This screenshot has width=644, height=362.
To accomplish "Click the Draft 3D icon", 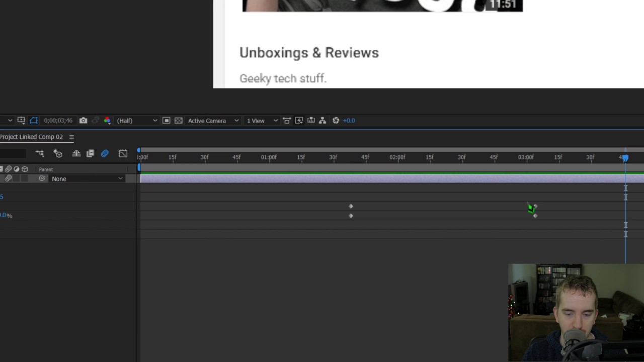I will (x=58, y=153).
